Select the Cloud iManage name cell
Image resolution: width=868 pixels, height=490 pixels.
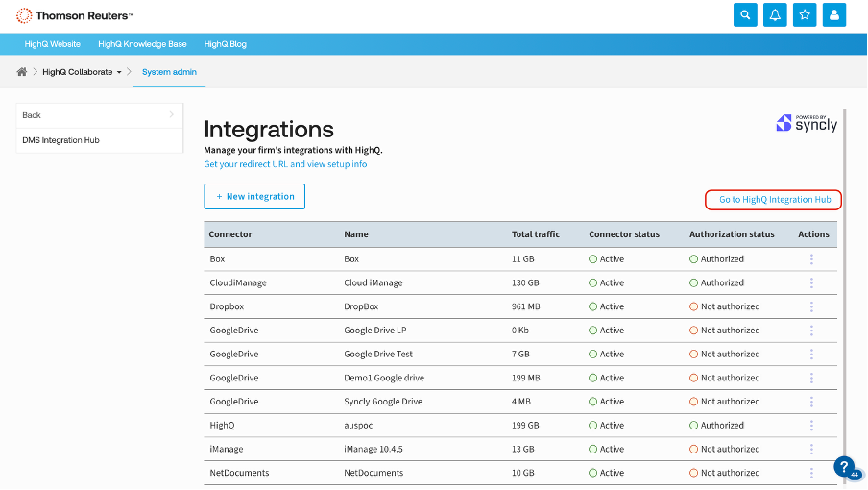(x=374, y=282)
